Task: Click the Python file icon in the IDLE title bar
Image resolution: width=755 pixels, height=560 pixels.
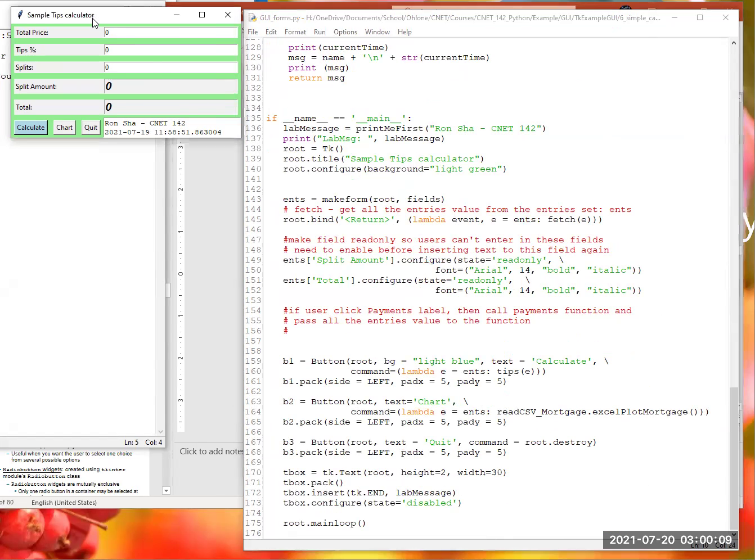Action: tap(251, 17)
